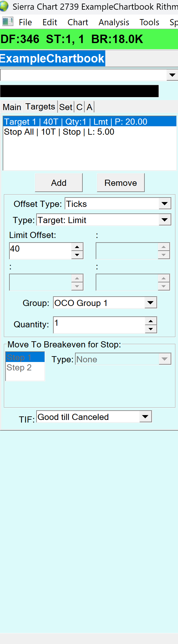Click the Sierra Chart globe icon
Screen dimensions: 178x644
tap(4, 6)
